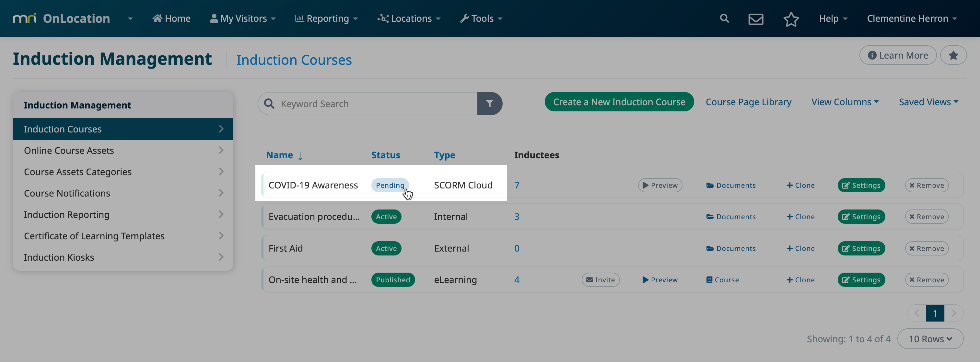Open the Locations menu
Image resolution: width=980 pixels, height=362 pixels.
pos(409,18)
